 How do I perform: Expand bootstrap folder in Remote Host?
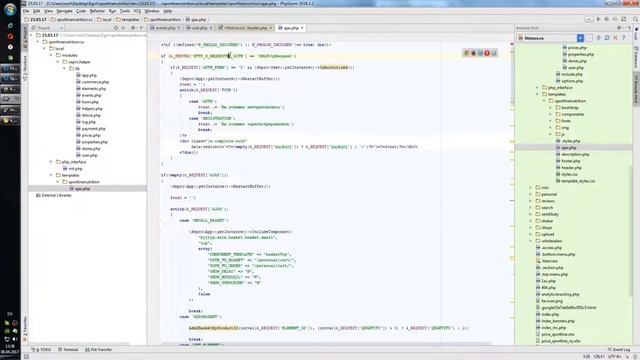(x=550, y=108)
